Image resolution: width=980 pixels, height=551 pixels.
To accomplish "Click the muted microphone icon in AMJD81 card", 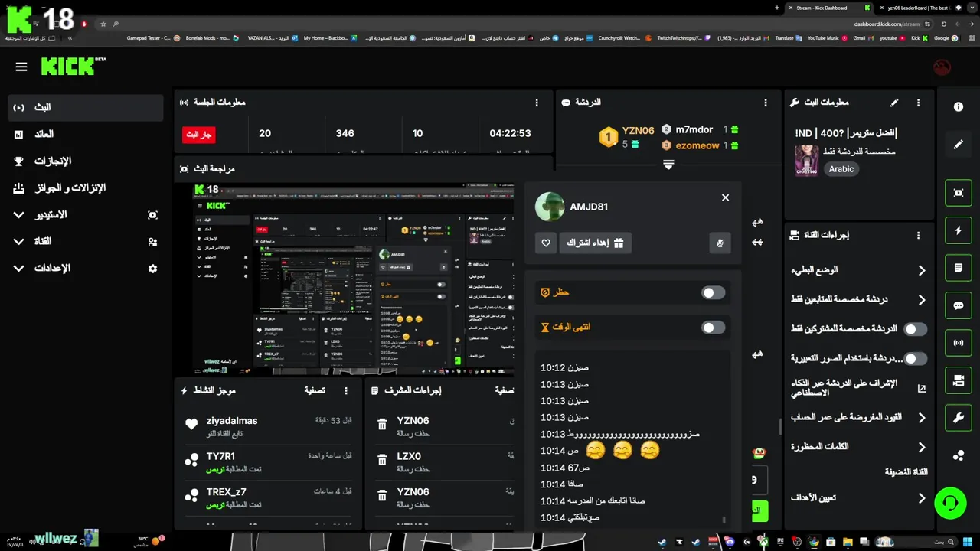I will (x=720, y=243).
